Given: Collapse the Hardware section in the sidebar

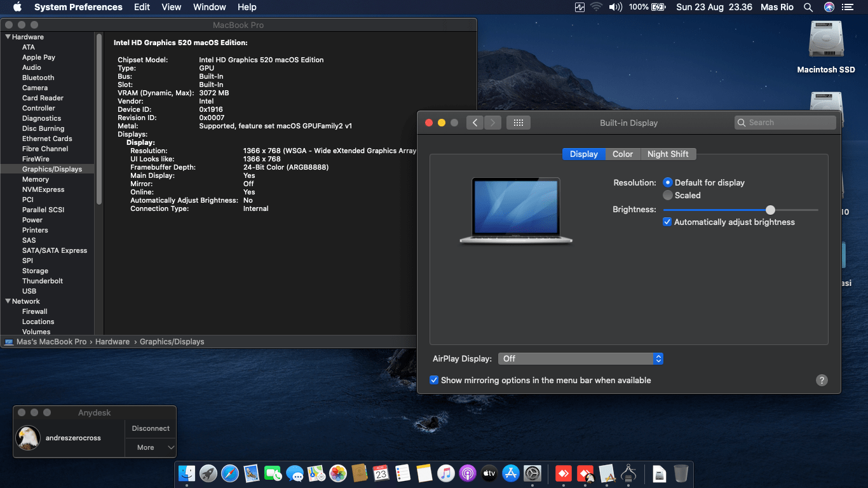Looking at the screenshot, I should point(8,37).
